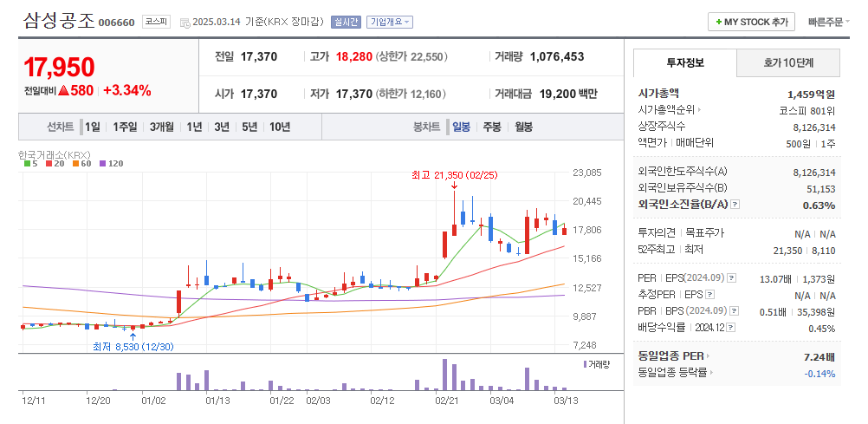
Task: Select the 5년 line chart period
Action: (249, 127)
